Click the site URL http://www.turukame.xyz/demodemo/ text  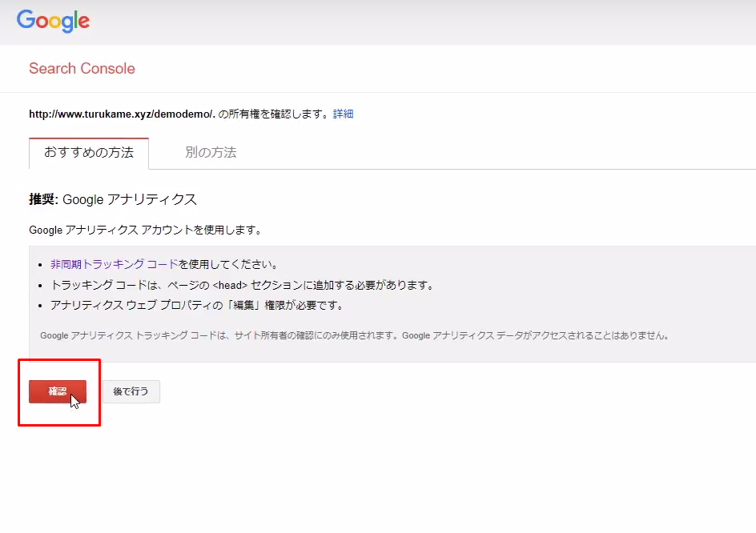pos(122,114)
